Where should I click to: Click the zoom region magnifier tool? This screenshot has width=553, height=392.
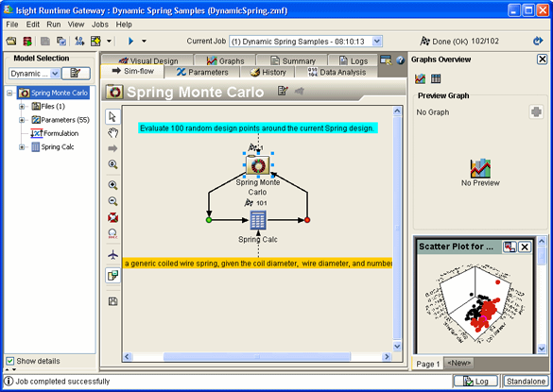(112, 164)
